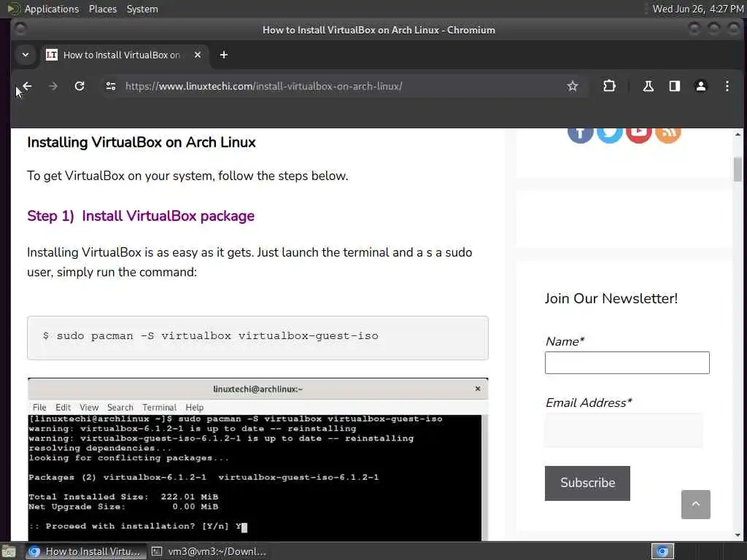Click the terminal screenshot image
This screenshot has height=560, width=747.
point(258,459)
